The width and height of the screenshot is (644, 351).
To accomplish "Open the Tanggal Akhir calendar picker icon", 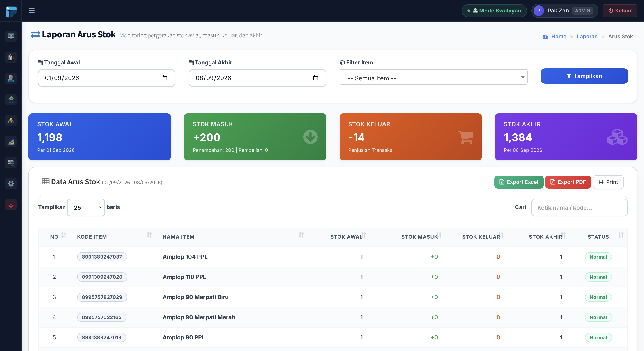I will pos(316,78).
